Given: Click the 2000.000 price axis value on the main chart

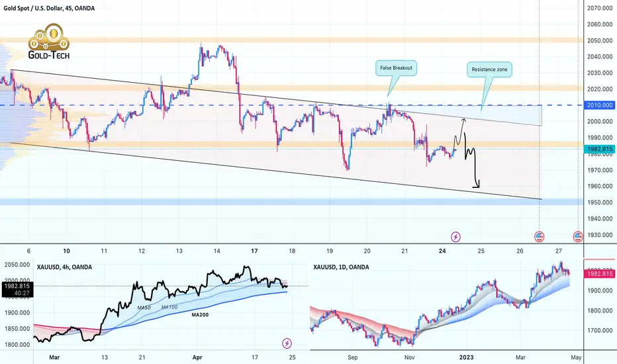Looking at the screenshot, I should coord(600,121).
